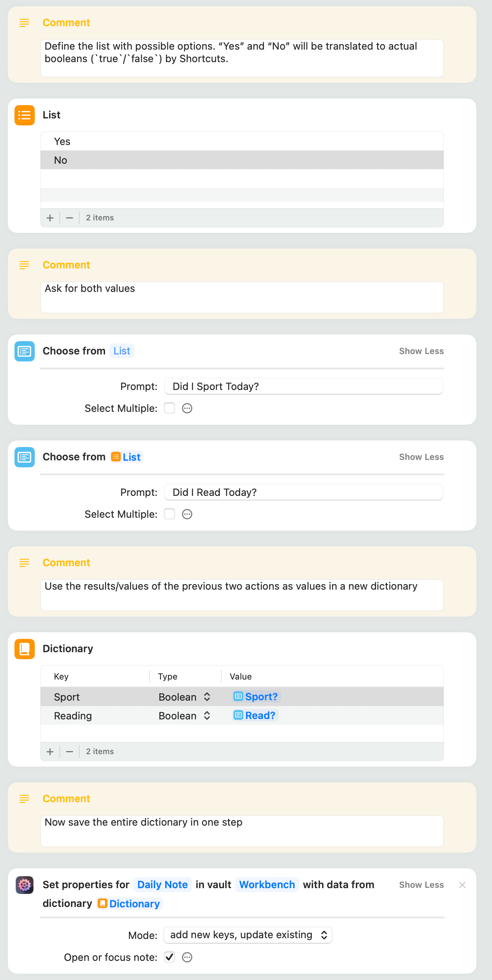This screenshot has width=492, height=980.
Task: Collapse Set properties action with Show Less
Action: point(421,885)
